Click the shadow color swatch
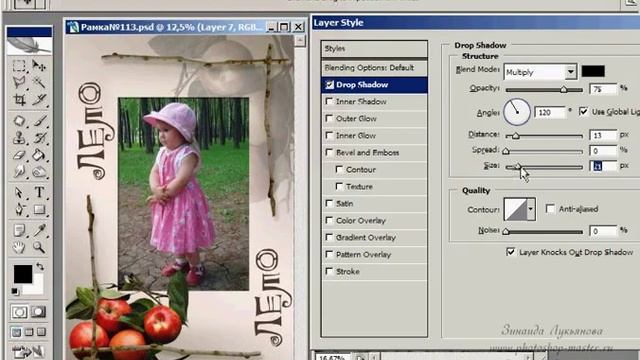The height and width of the screenshot is (360, 640). (x=593, y=71)
